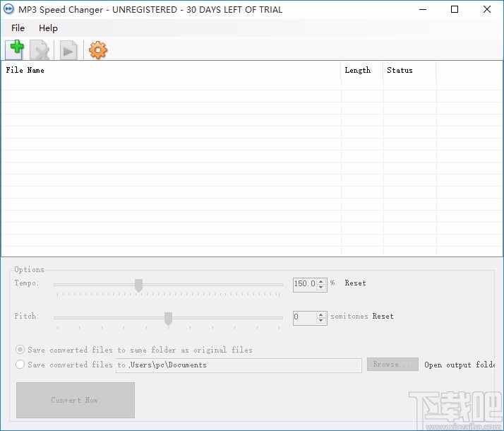Image resolution: width=504 pixels, height=431 pixels.
Task: Open the Help menu
Action: pyautogui.click(x=48, y=28)
